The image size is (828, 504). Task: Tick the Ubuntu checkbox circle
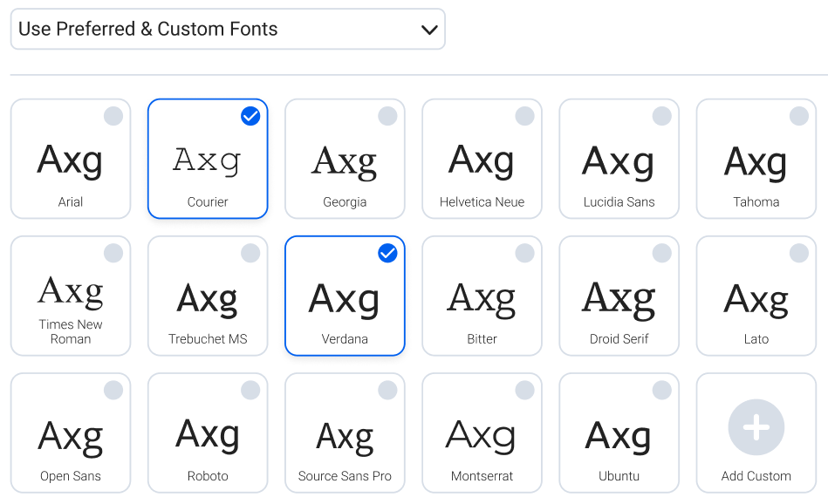click(662, 391)
